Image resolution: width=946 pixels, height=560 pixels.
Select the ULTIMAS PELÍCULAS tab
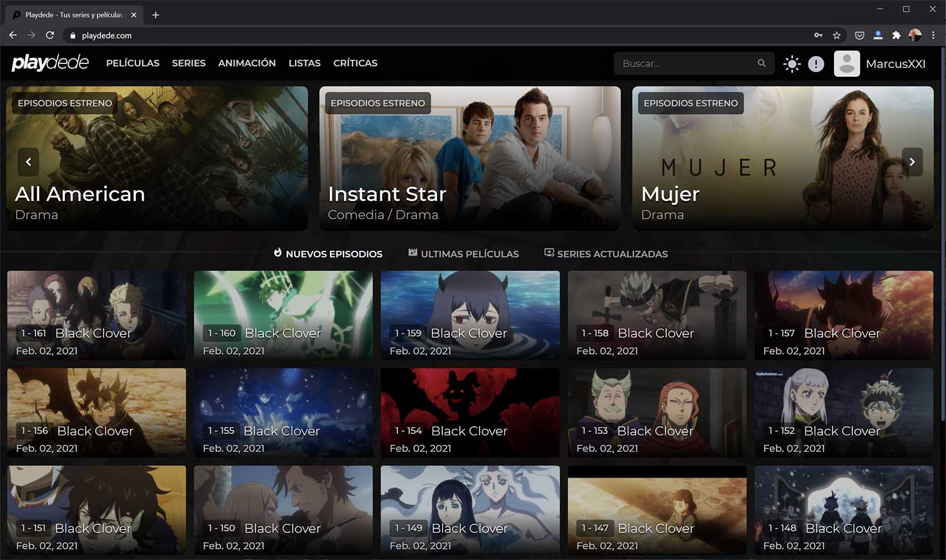click(x=464, y=254)
